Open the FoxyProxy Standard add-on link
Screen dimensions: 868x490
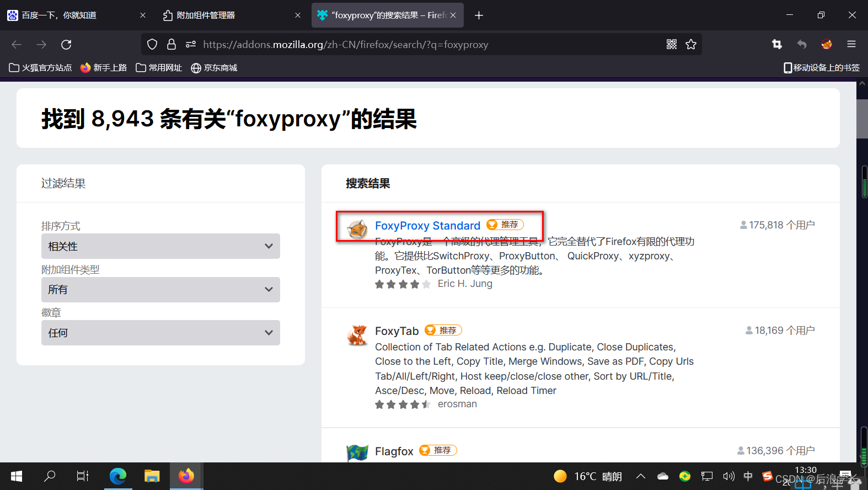tap(427, 226)
